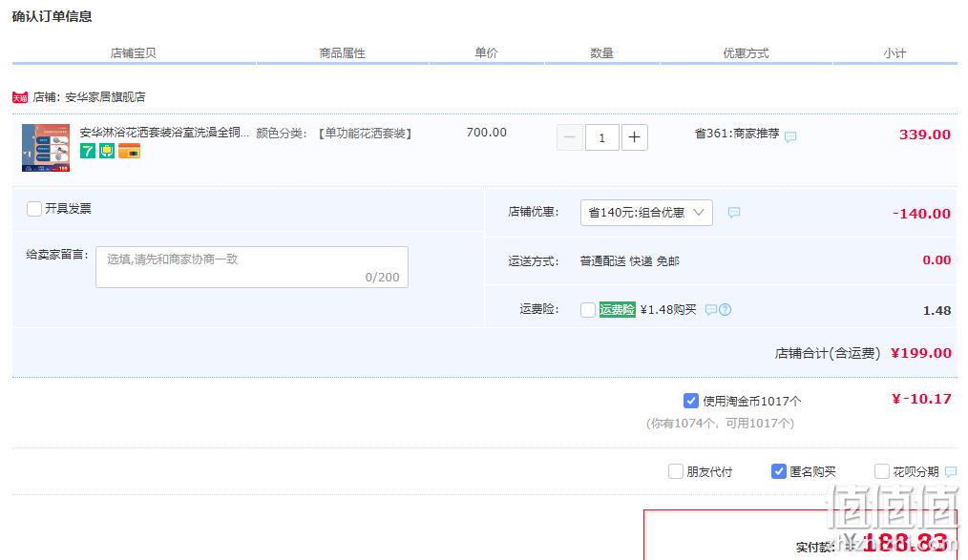Click the 小计 column header
The image size is (968, 560).
click(x=894, y=53)
